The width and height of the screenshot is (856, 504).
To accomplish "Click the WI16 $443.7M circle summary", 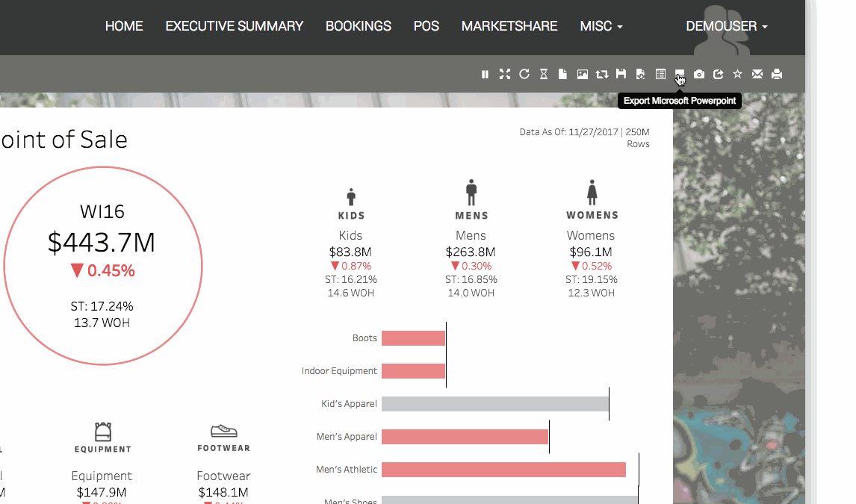I will pos(102,266).
